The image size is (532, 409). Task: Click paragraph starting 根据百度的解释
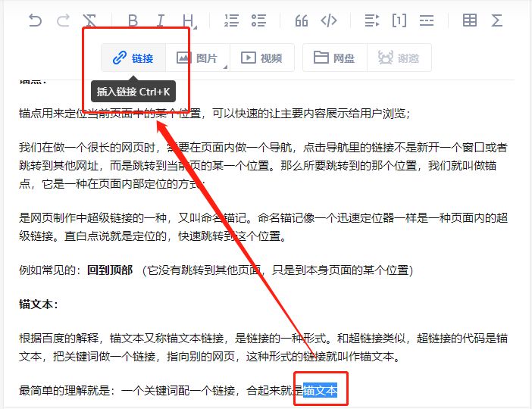[263, 348]
